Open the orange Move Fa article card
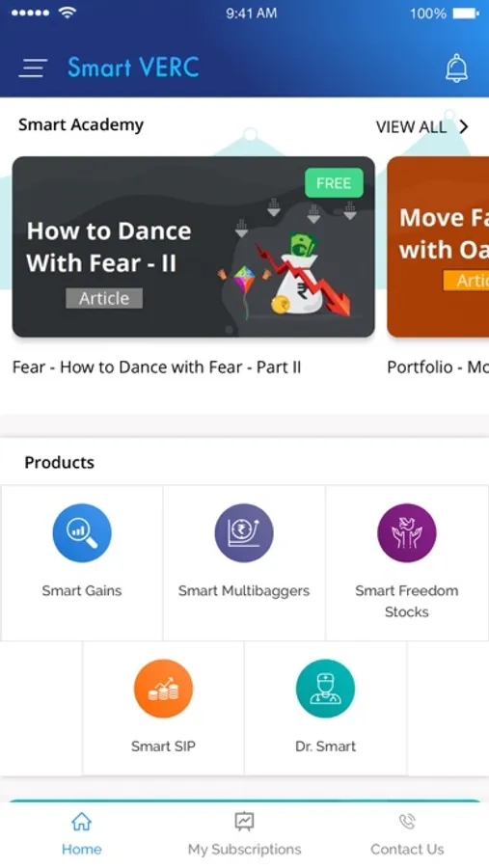This screenshot has width=489, height=868. click(438, 247)
